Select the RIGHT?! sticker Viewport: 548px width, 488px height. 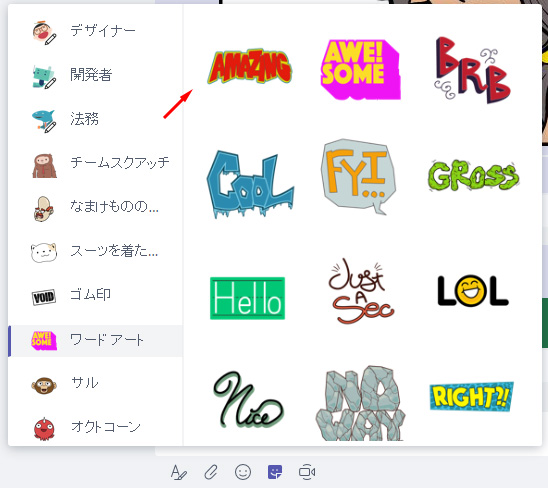click(471, 396)
